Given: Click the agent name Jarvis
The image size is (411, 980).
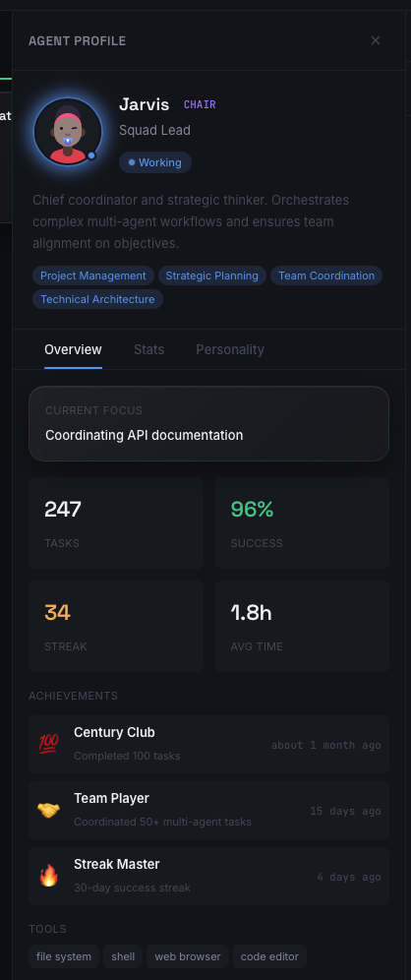Looking at the screenshot, I should 145,104.
